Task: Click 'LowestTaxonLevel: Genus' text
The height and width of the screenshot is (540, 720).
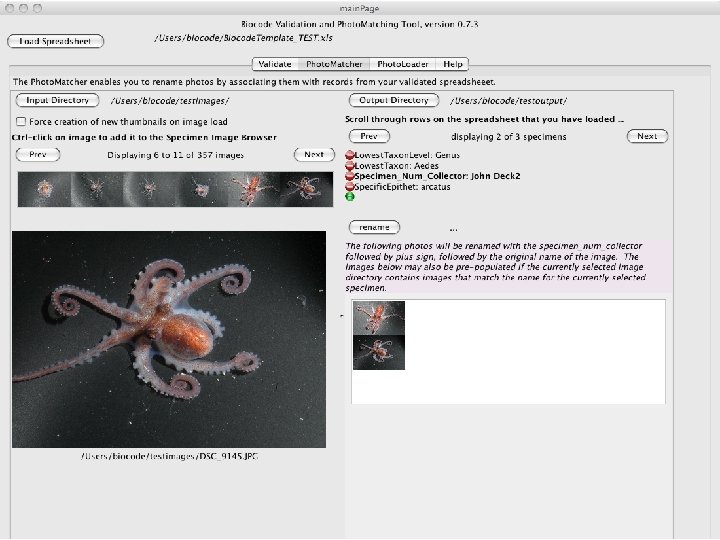Action: [x=407, y=155]
